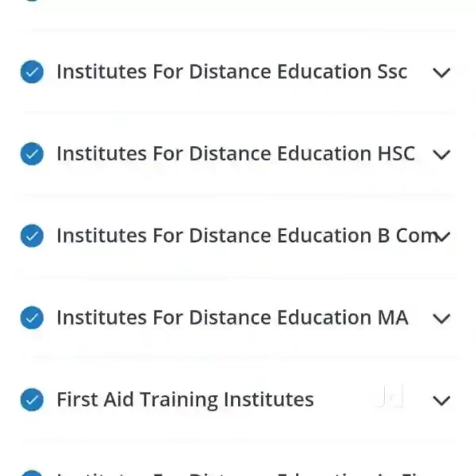Click the verified badge next to Distance Education B Com
Viewport: 476px width, 476px height.
point(32,236)
